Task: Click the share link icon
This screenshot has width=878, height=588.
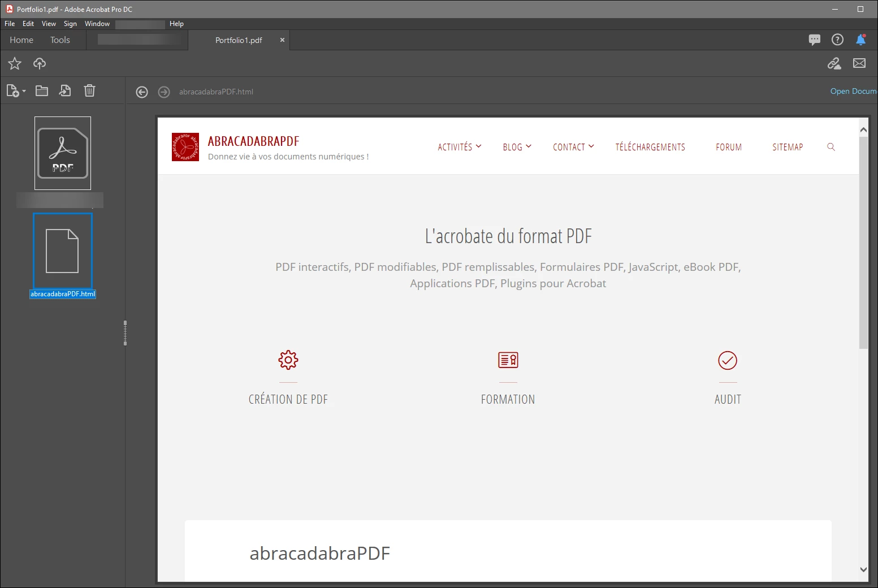Action: click(834, 63)
